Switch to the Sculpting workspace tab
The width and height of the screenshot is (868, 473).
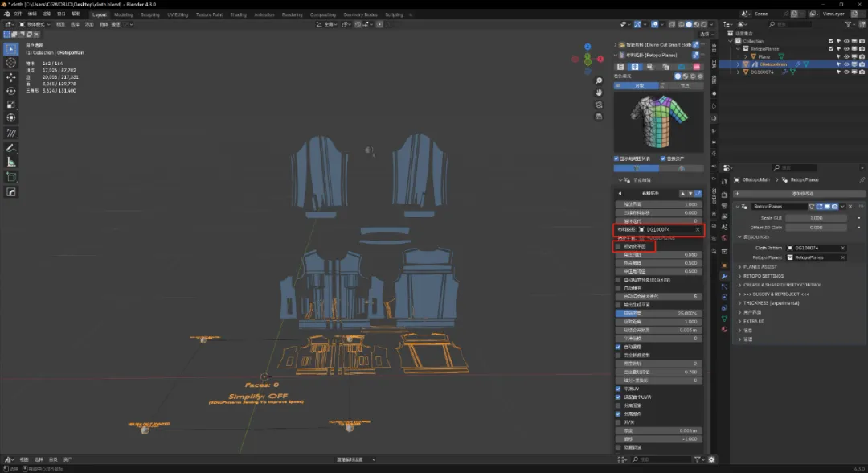[x=149, y=14]
